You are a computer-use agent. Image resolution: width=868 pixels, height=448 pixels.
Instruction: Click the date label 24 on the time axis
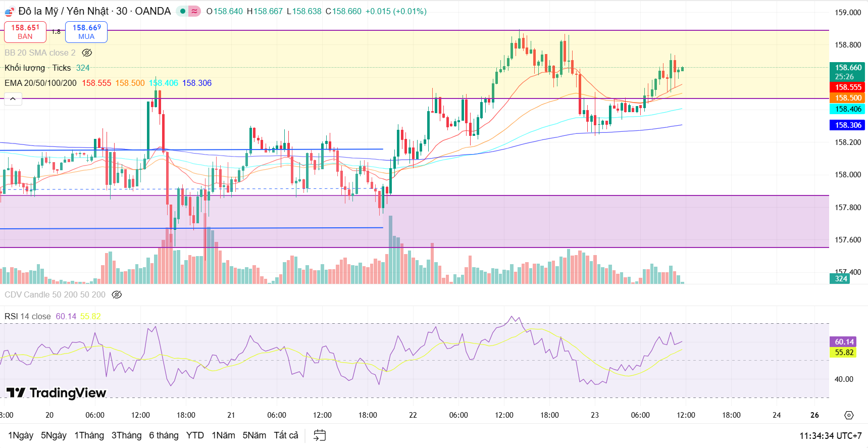pos(777,415)
